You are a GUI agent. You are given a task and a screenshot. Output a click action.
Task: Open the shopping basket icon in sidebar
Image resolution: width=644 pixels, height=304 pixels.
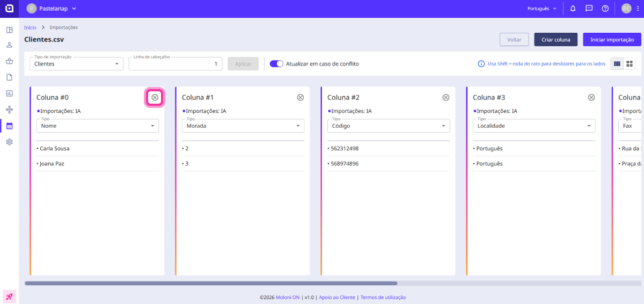9,61
